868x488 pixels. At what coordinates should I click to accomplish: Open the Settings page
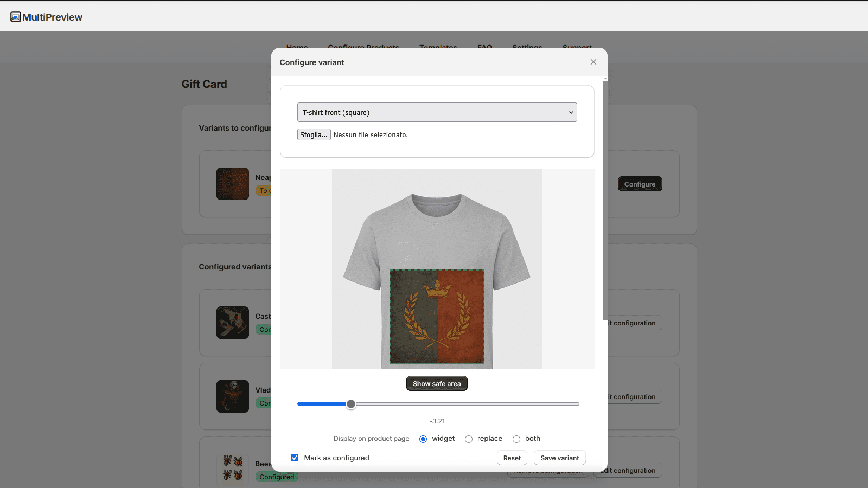pos(527,48)
